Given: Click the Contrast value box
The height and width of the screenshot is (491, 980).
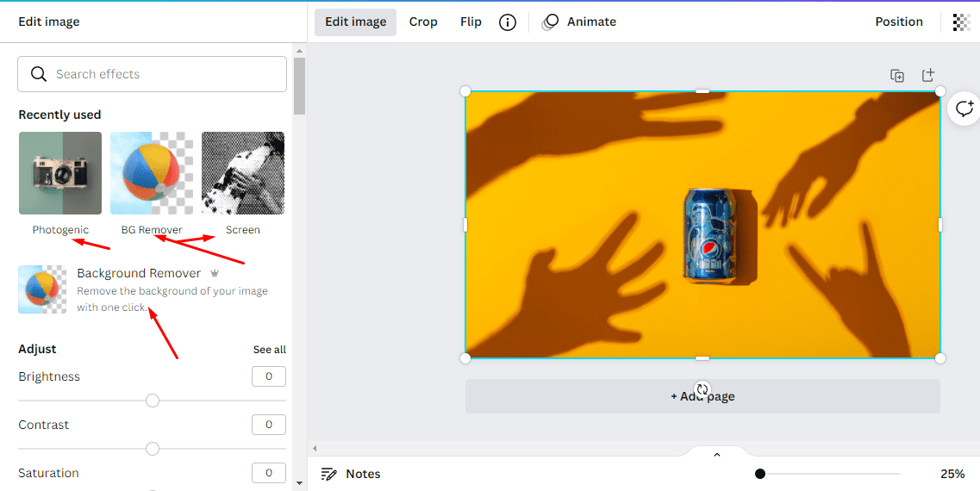Looking at the screenshot, I should 269,425.
